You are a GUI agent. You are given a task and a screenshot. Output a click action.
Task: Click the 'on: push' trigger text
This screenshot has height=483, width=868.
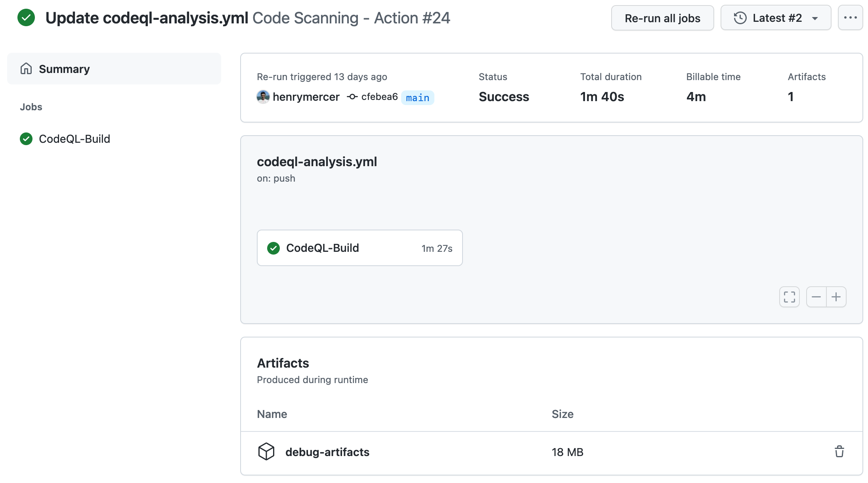pos(276,178)
